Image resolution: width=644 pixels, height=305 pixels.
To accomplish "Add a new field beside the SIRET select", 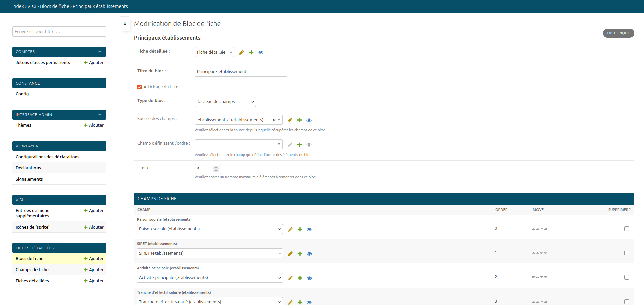I will tap(300, 254).
